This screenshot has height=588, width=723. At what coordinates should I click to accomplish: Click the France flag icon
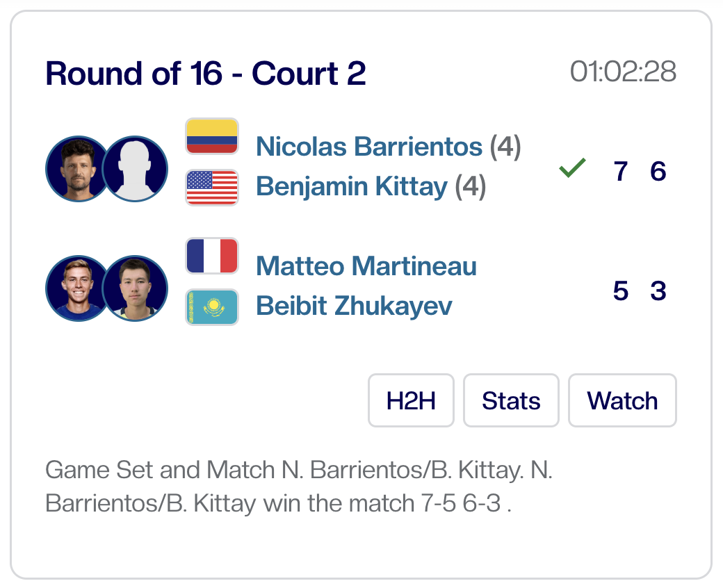point(212,256)
